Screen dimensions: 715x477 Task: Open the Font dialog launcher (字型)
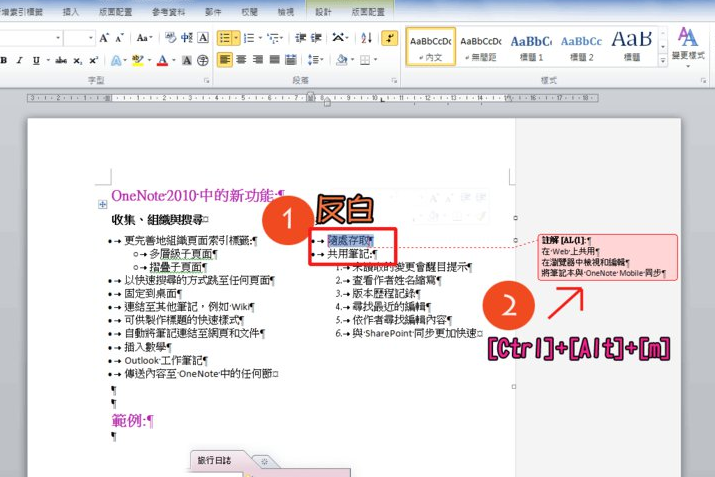[x=207, y=81]
